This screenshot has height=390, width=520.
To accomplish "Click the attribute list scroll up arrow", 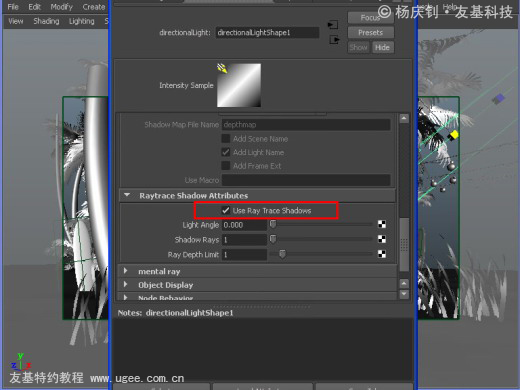I will point(404,118).
